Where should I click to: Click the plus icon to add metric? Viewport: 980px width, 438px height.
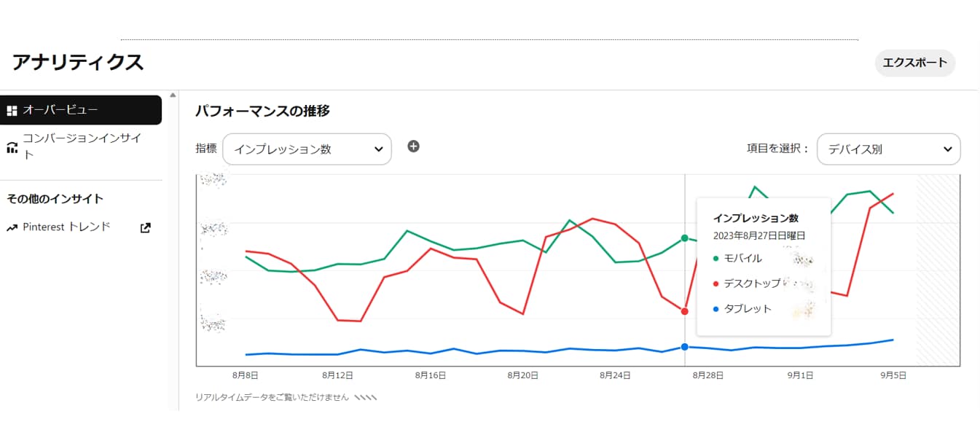click(413, 146)
